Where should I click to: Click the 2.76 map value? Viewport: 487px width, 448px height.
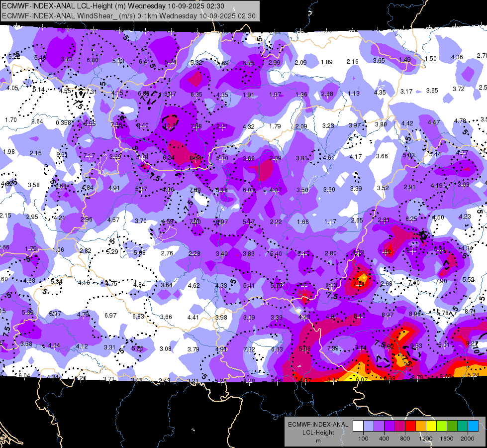167,253
